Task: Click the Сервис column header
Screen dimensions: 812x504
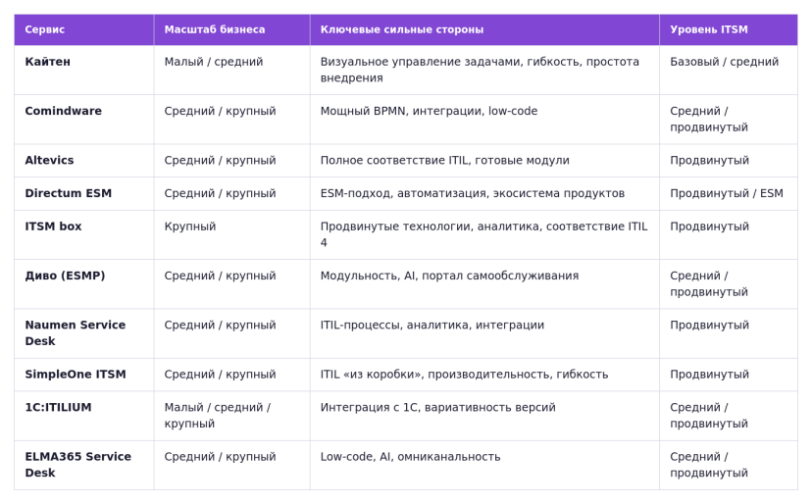Action: pos(44,29)
